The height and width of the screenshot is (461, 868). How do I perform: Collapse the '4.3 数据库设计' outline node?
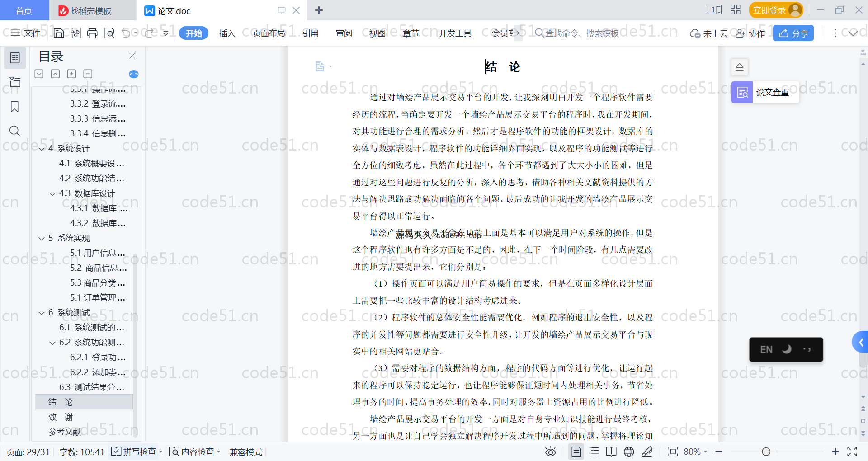[52, 193]
